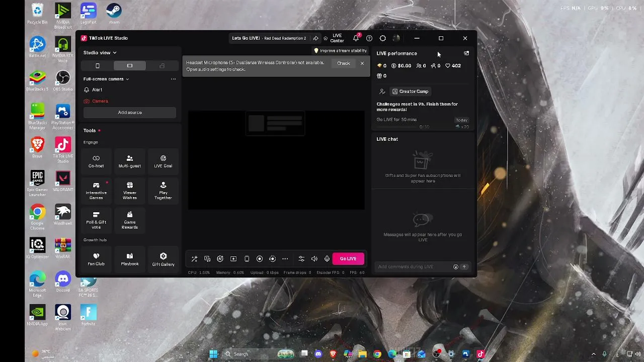Open the Recycle Bin on desktop

click(x=37, y=14)
